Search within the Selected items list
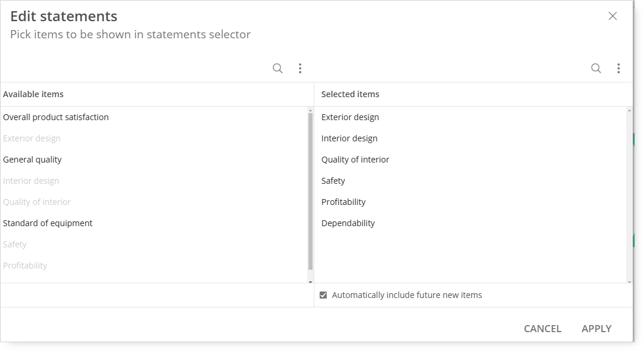 (596, 68)
